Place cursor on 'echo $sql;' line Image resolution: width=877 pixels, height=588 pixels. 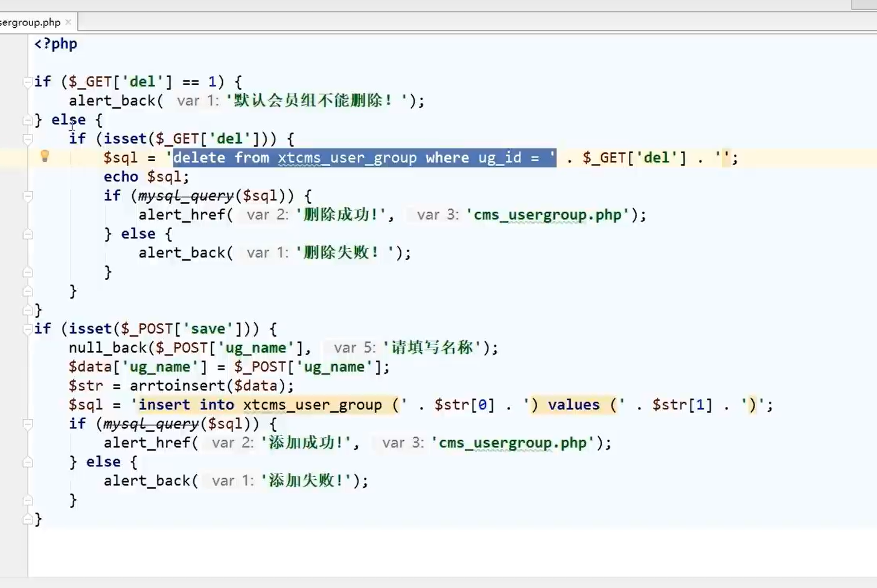tap(146, 177)
